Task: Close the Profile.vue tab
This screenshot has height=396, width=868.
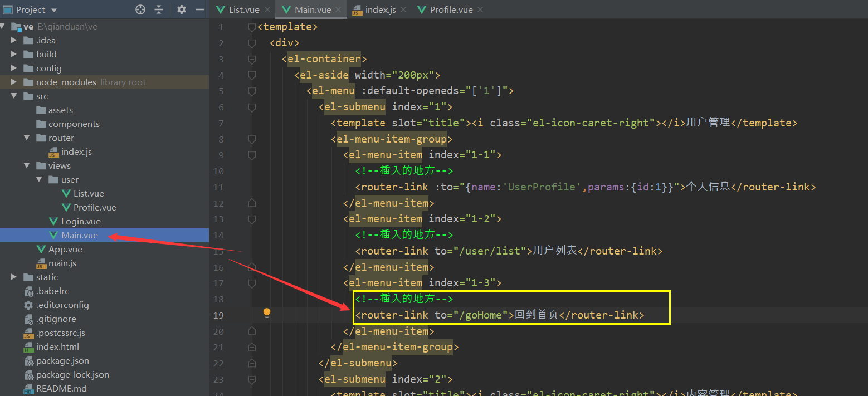Action: (x=480, y=9)
